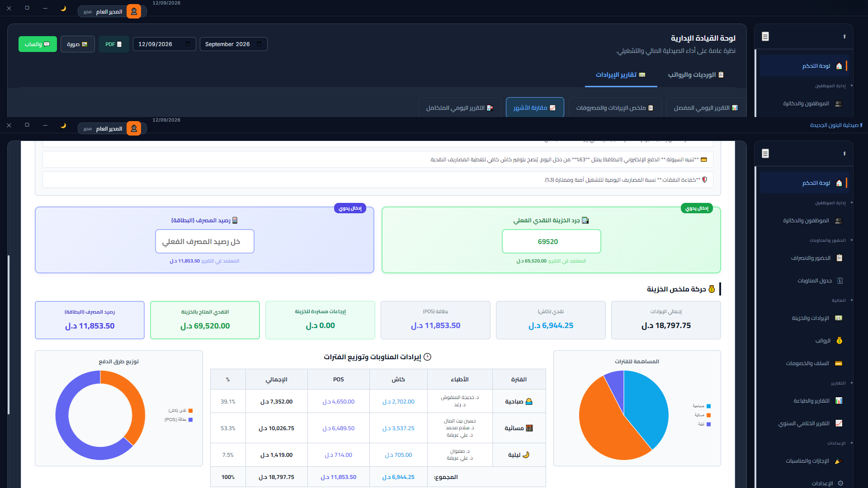
Task: Toggle dark mode moon icon in top window
Action: pos(63,8)
